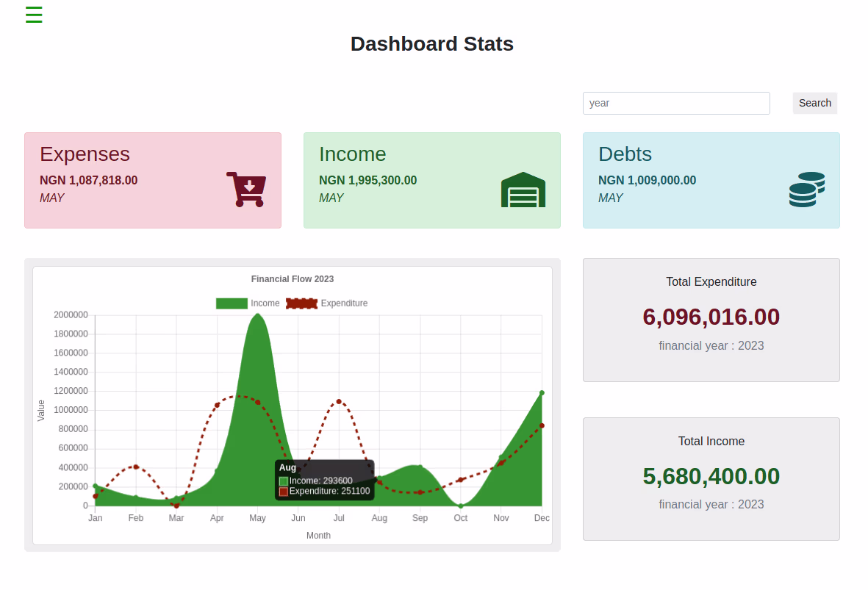
Task: Open the Total Income summary card
Action: [711, 478]
